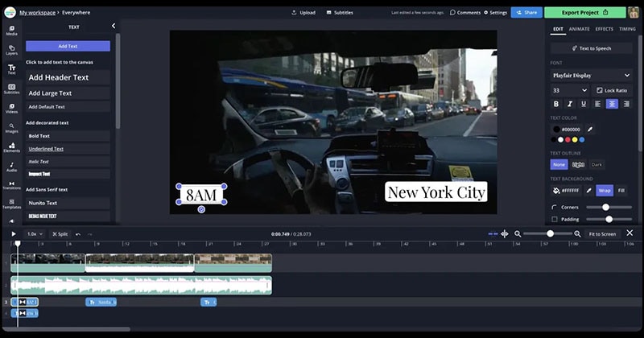The image size is (644, 338).
Task: Click the timeline zoom slider handle
Action: (550, 233)
